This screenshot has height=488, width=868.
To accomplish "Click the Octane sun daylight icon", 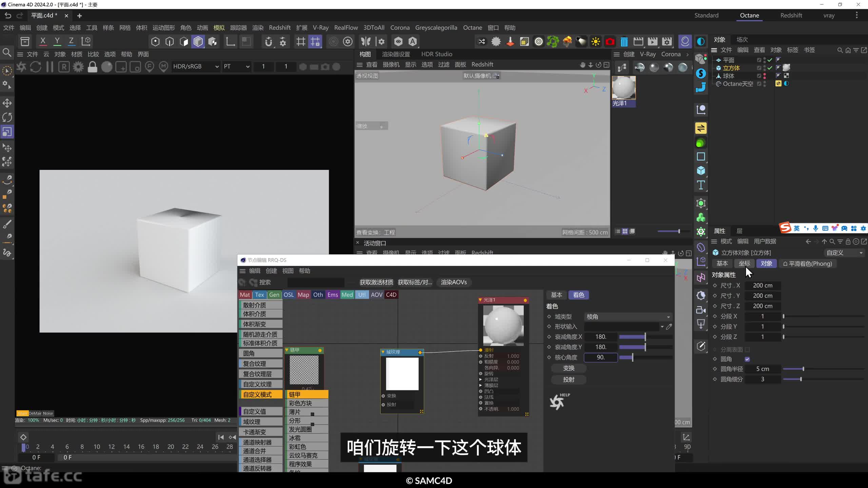I will [x=595, y=42].
